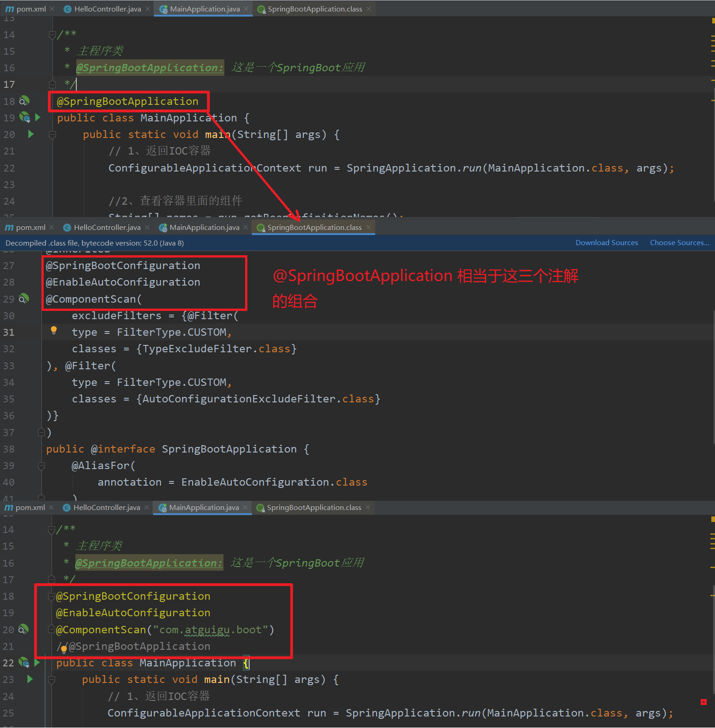This screenshot has width=715, height=728.
Task: Click the Choose Sources... link
Action: [679, 242]
